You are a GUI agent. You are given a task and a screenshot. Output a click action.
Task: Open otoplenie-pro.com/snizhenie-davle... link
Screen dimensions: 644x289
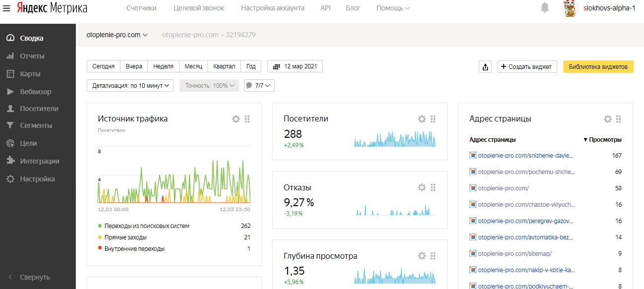[526, 155]
